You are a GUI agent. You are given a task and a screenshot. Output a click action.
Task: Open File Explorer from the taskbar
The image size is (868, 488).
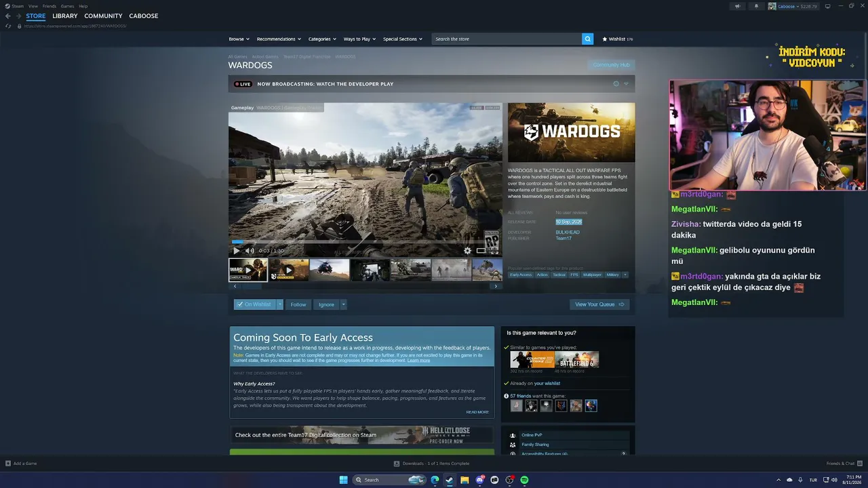click(x=465, y=480)
